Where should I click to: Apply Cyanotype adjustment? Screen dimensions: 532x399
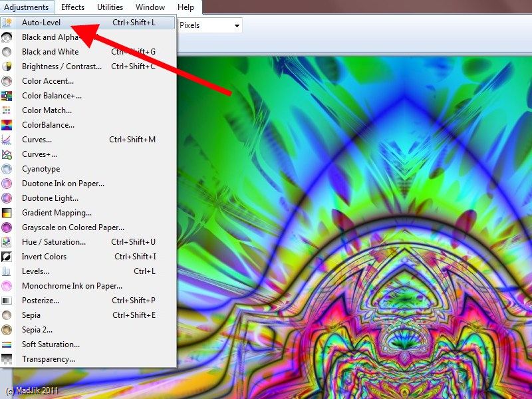point(88,169)
